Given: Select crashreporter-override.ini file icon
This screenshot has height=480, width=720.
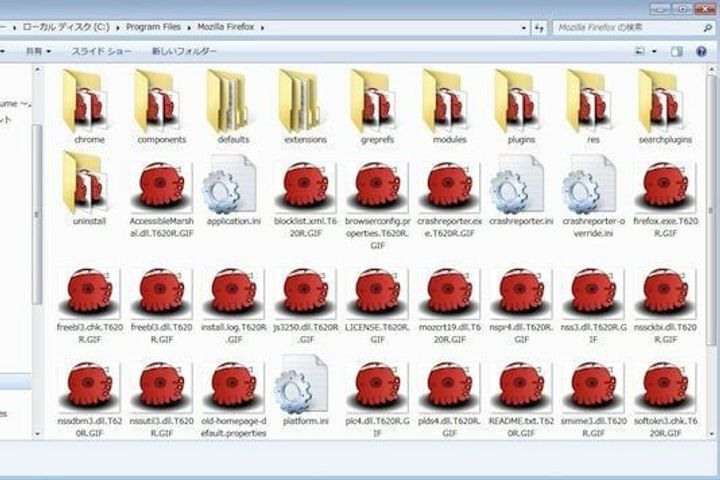Looking at the screenshot, I should (589, 184).
